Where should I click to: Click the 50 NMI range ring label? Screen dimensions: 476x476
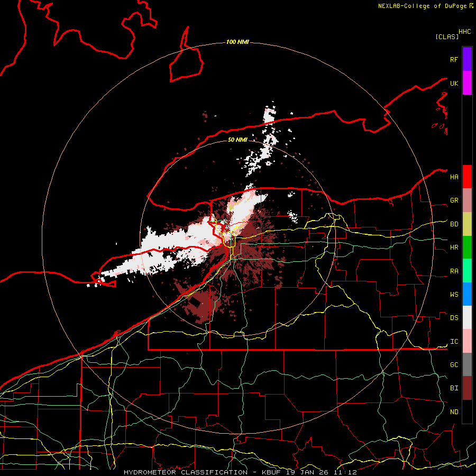pos(237,140)
